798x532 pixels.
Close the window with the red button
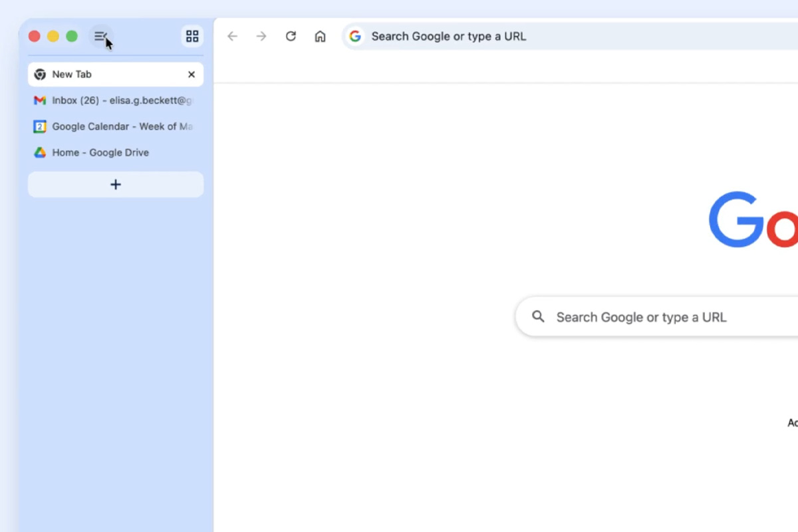pos(35,37)
